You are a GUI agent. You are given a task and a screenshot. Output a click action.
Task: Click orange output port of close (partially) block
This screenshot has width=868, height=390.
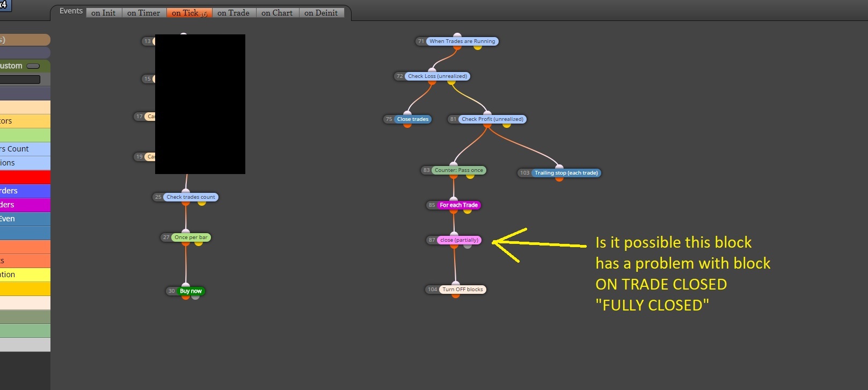[x=454, y=245]
